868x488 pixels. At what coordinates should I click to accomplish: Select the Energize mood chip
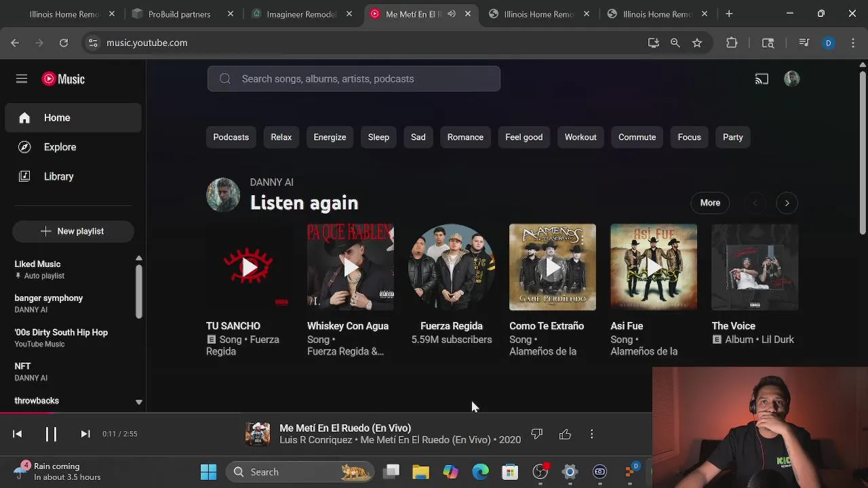coord(330,137)
